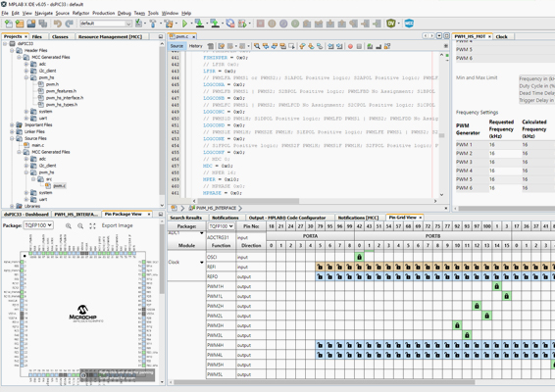Toggle the green lock on PWM3H row
The width and height of the screenshot is (555, 392).
pyautogui.click(x=457, y=325)
